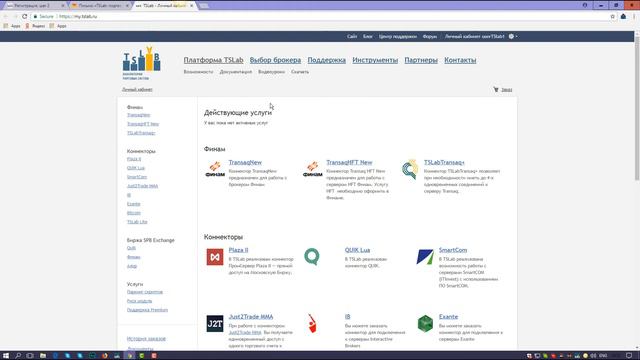Open the shopping cart icon
Image resolution: width=640 pixels, height=360 pixels.
pos(496,89)
